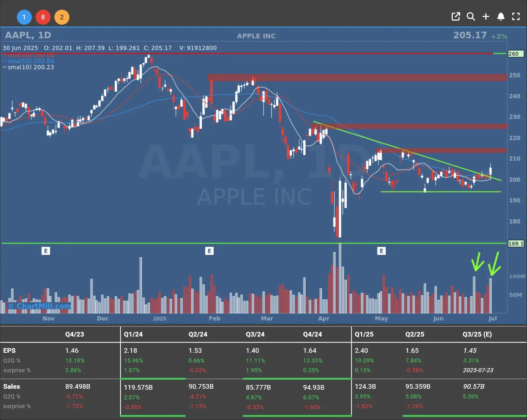
Task: Click EPS value 2.40 for Q1/25
Action: click(x=361, y=351)
